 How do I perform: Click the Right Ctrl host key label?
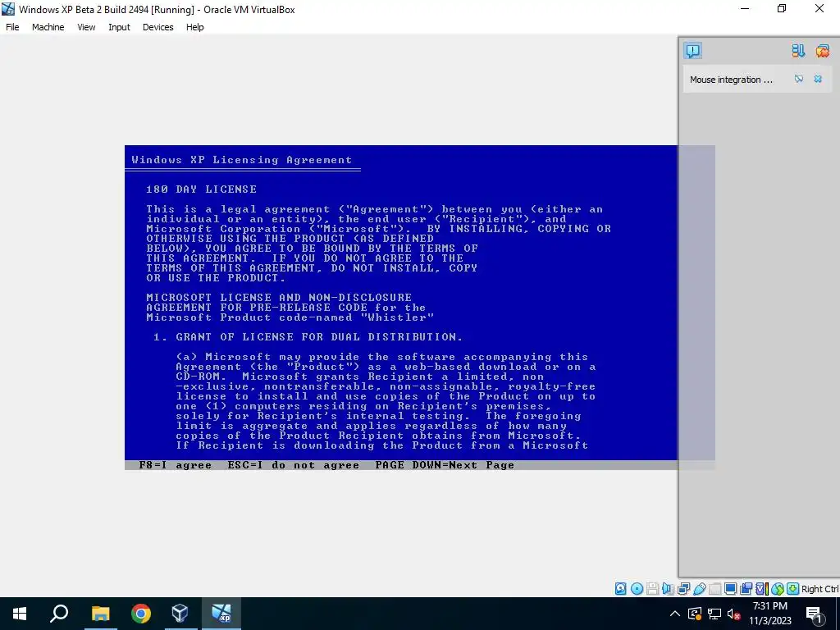coord(819,589)
